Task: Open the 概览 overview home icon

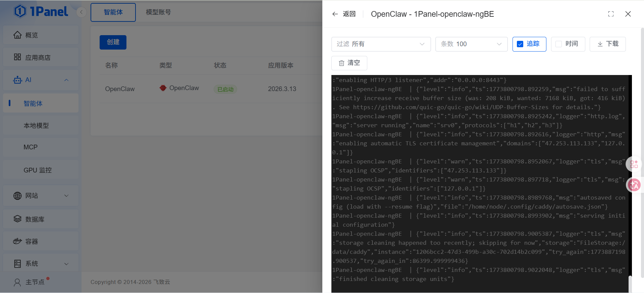Action: (x=17, y=35)
